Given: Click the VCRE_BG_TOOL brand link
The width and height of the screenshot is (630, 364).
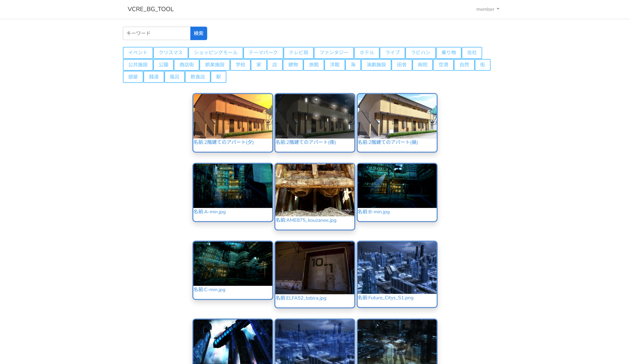Looking at the screenshot, I should (x=150, y=9).
